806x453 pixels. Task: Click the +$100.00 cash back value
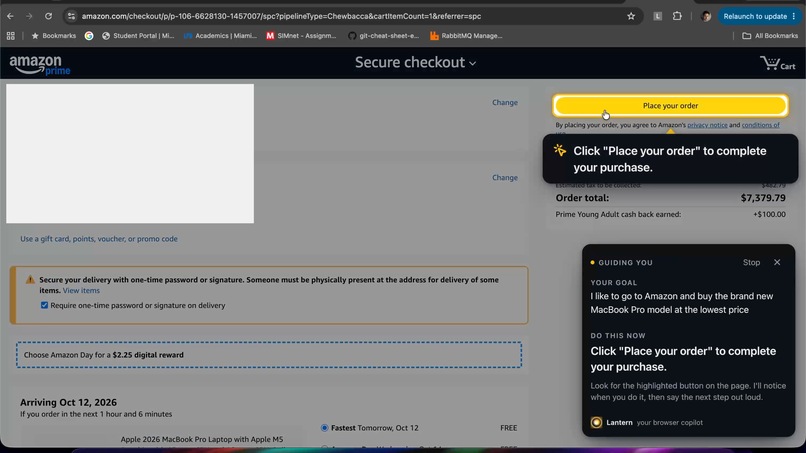pyautogui.click(x=769, y=214)
